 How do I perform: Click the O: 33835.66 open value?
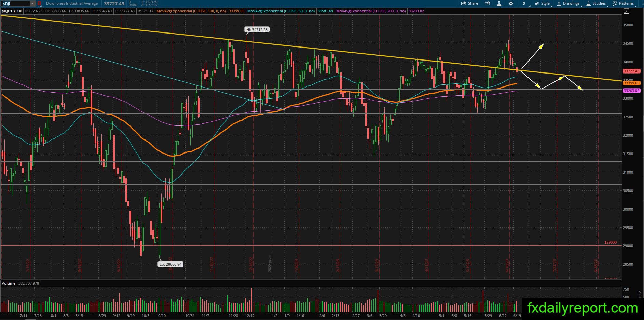click(56, 11)
